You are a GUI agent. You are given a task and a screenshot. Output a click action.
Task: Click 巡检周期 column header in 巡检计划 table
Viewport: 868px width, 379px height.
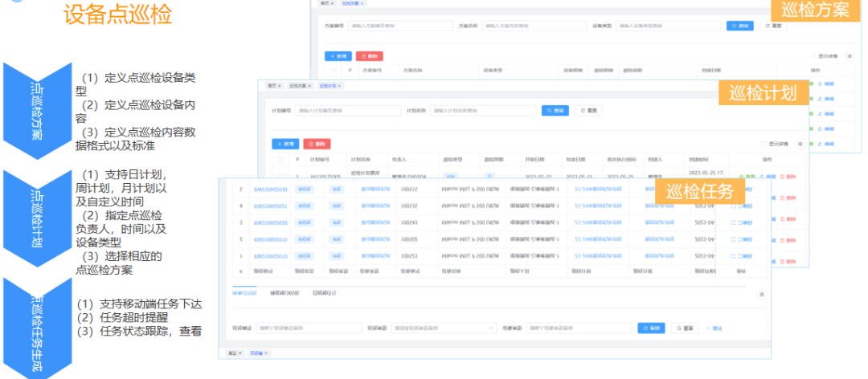[x=493, y=159]
